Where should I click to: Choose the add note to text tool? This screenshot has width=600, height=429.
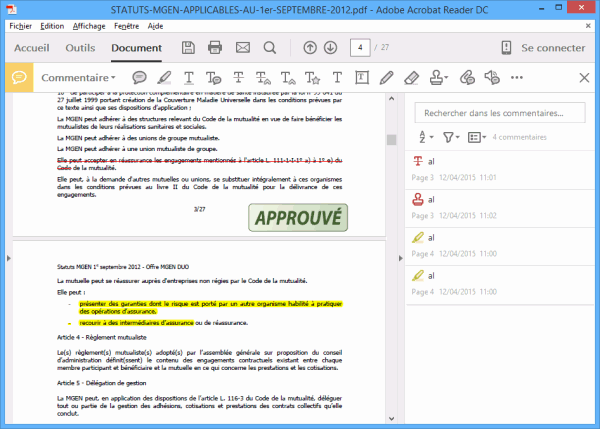[x=213, y=78]
